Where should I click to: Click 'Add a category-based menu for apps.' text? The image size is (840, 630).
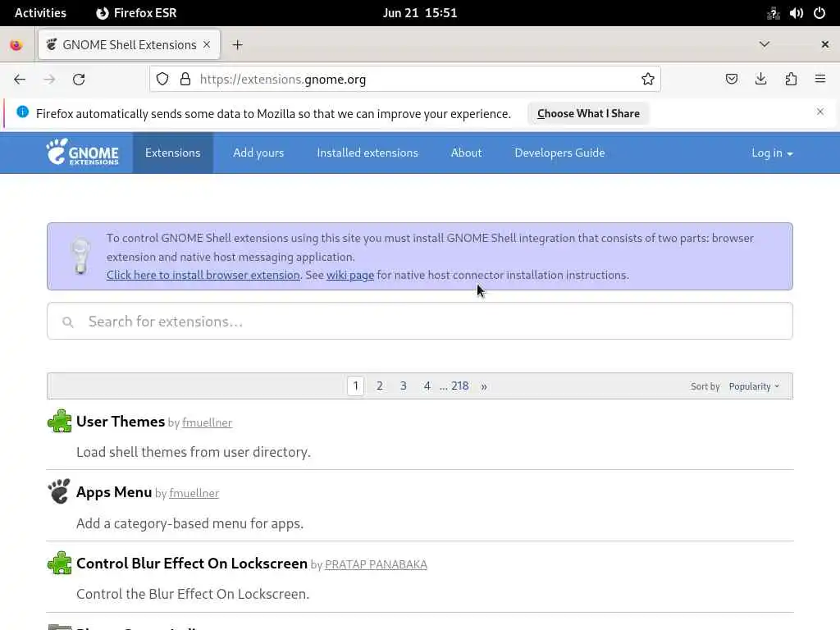point(189,523)
